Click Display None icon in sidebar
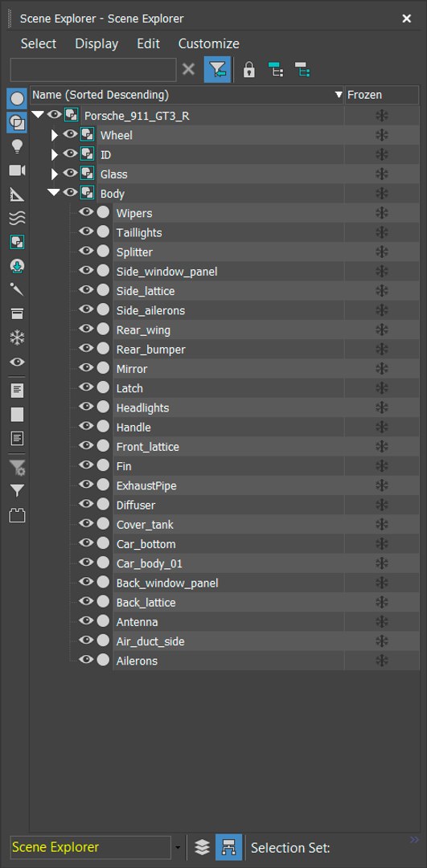The image size is (427, 868). tap(17, 414)
